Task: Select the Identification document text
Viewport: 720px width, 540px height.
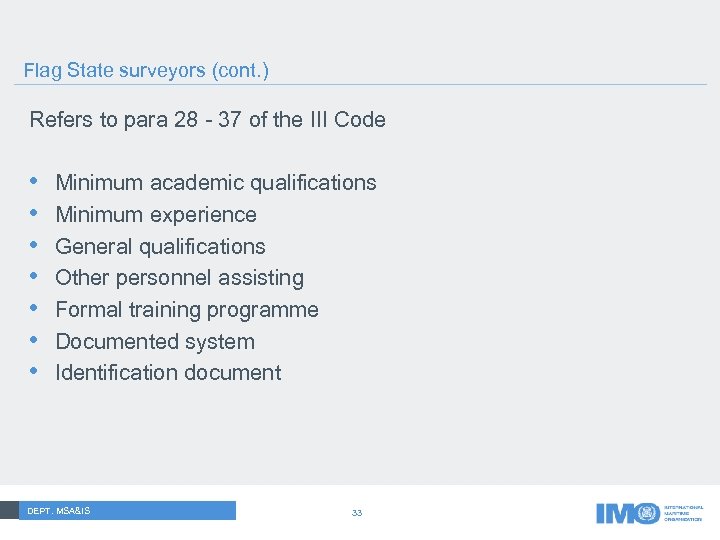Action: [x=168, y=373]
